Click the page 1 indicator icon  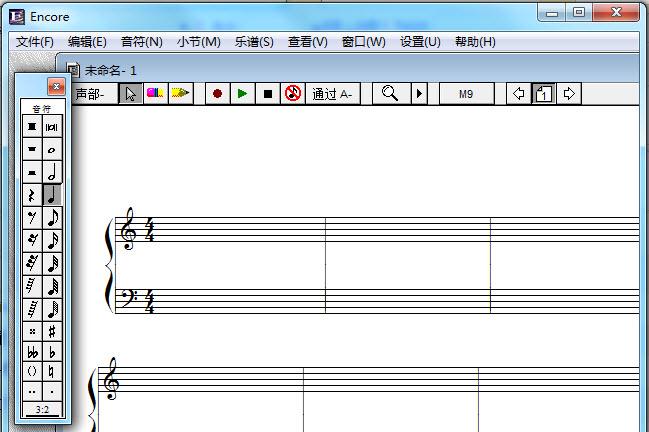(543, 94)
